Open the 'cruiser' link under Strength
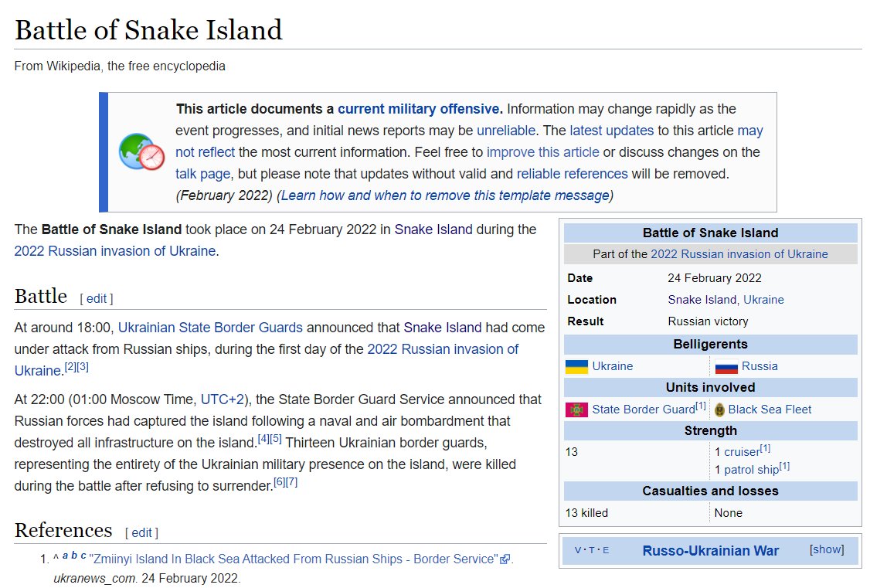The width and height of the screenshot is (870, 588). tap(742, 452)
